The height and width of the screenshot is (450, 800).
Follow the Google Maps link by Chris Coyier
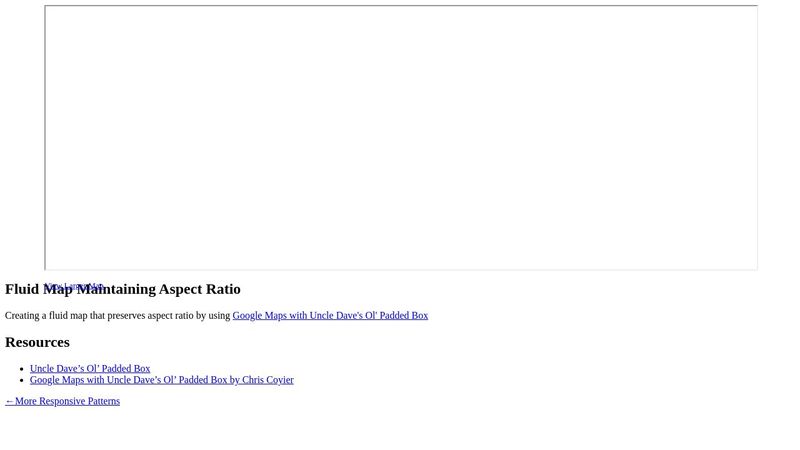coord(161,380)
